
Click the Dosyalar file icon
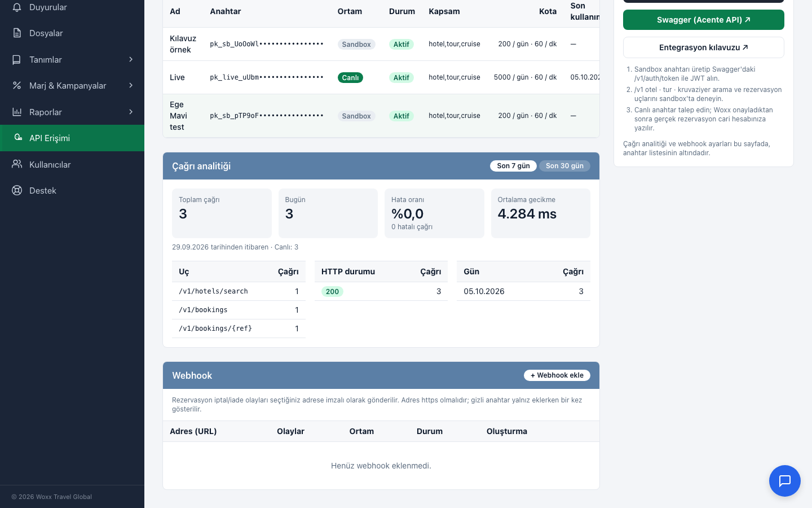click(17, 33)
